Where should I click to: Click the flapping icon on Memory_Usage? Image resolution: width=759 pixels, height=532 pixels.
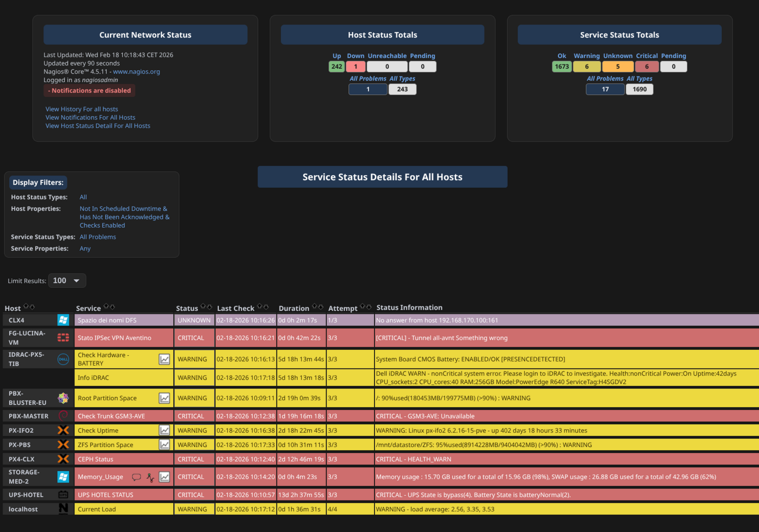click(x=150, y=477)
